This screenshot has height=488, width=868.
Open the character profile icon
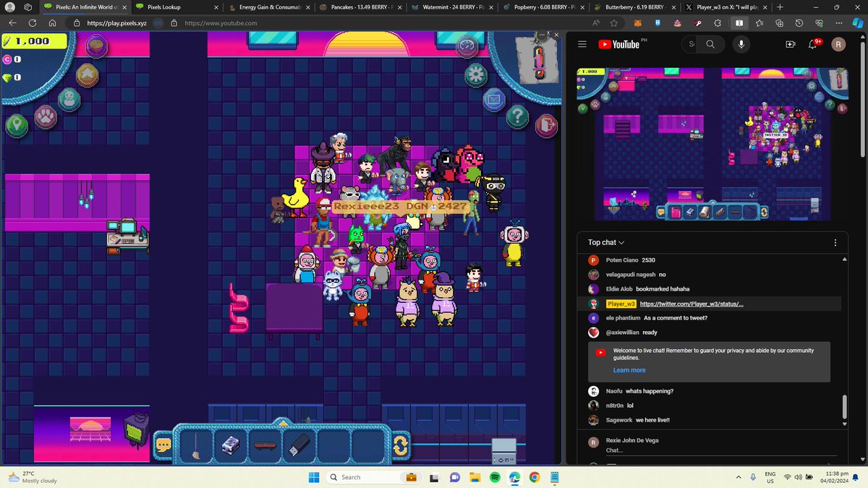coord(69,98)
